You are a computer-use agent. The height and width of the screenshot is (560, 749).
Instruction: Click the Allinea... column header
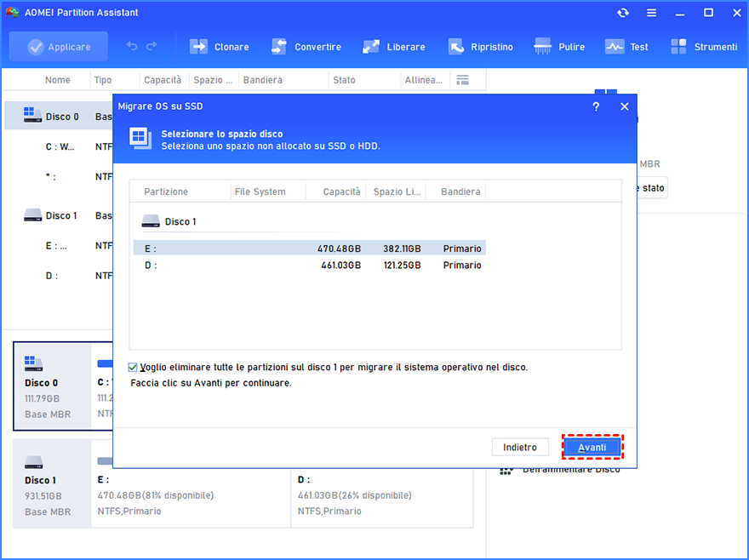(423, 80)
